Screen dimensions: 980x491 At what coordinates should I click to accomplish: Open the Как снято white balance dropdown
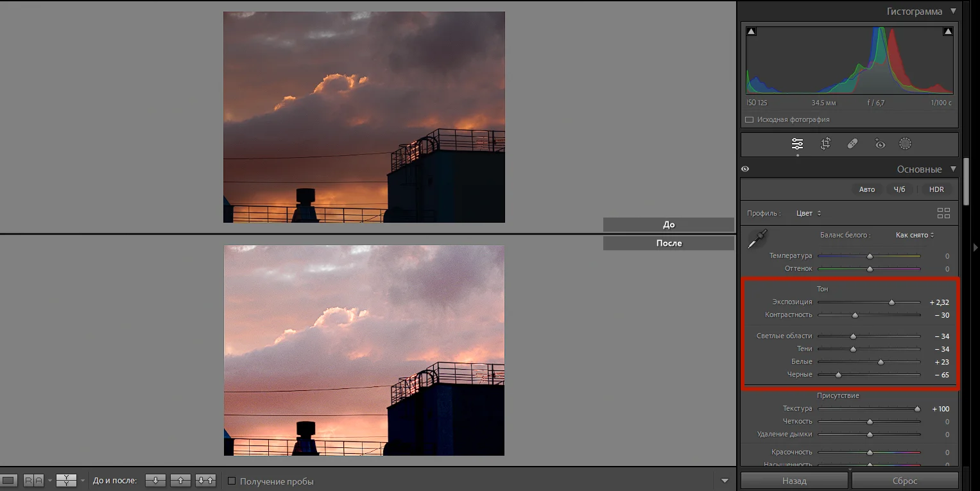pyautogui.click(x=915, y=235)
